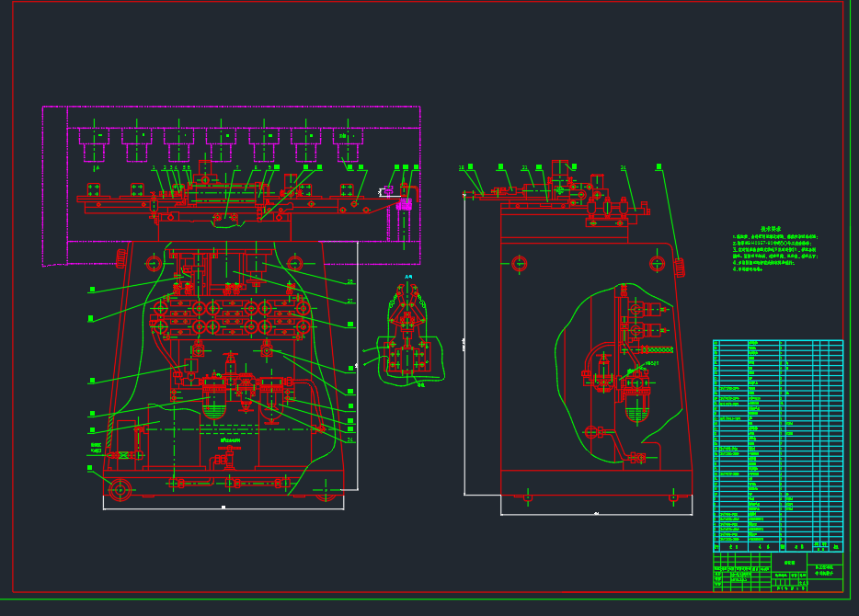859x616 pixels.
Task: Click left lifting hole circle on side view
Action: point(519,264)
